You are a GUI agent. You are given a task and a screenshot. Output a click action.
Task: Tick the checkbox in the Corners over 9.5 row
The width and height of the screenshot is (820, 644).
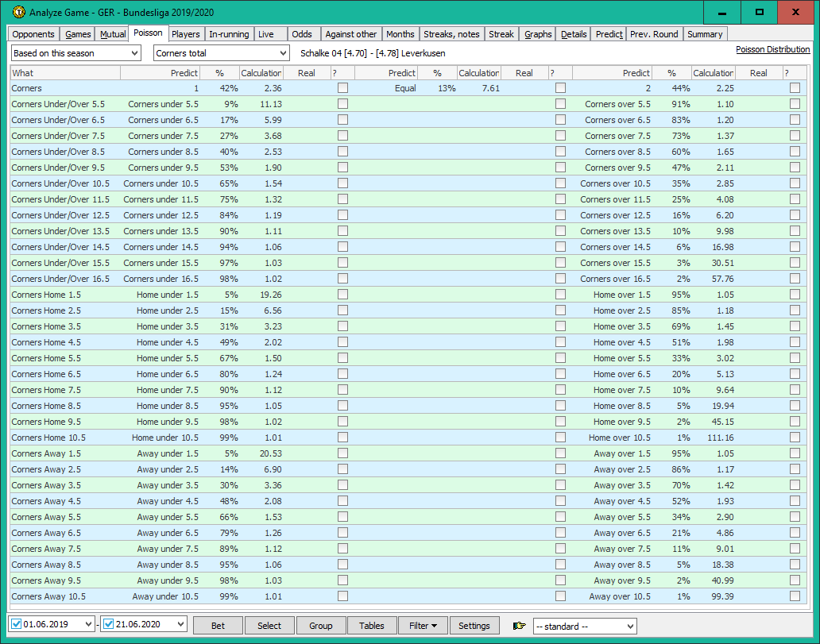click(795, 168)
